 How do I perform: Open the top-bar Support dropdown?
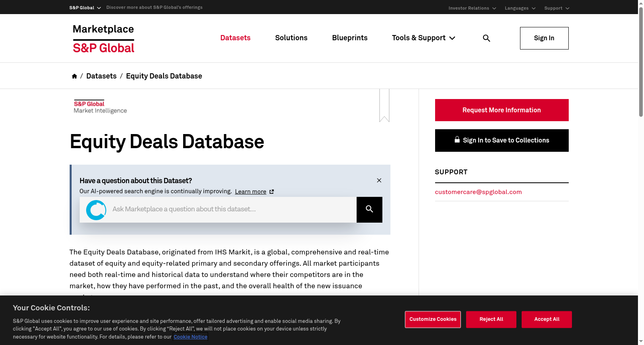[x=557, y=8]
